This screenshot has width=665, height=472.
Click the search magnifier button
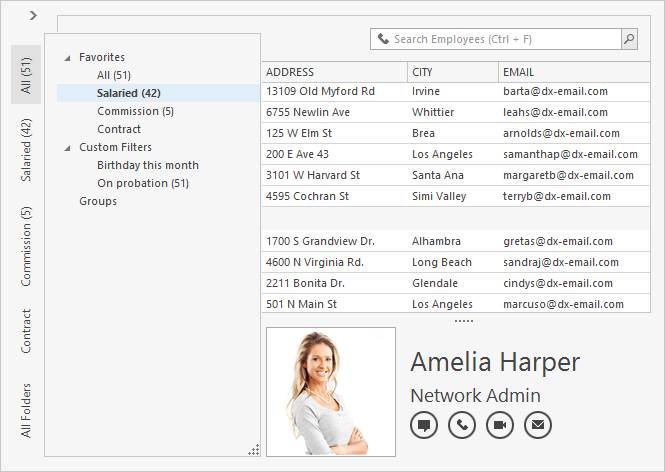pyautogui.click(x=629, y=39)
